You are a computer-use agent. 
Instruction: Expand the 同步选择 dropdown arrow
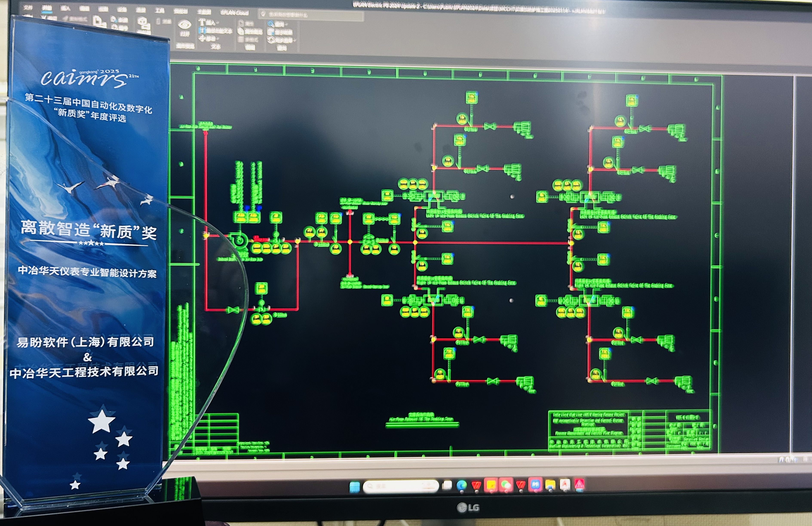click(295, 40)
